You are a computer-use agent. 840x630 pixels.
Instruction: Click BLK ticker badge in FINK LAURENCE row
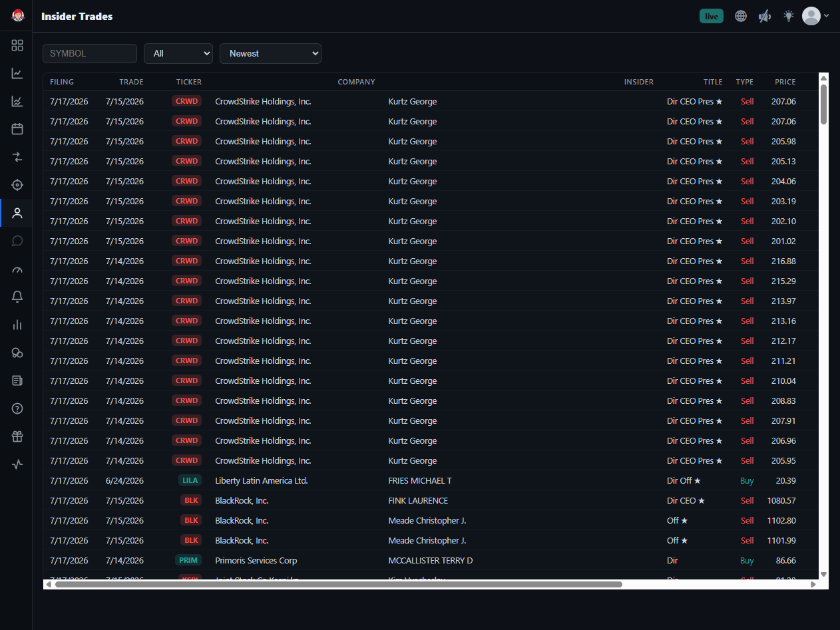pyautogui.click(x=191, y=500)
